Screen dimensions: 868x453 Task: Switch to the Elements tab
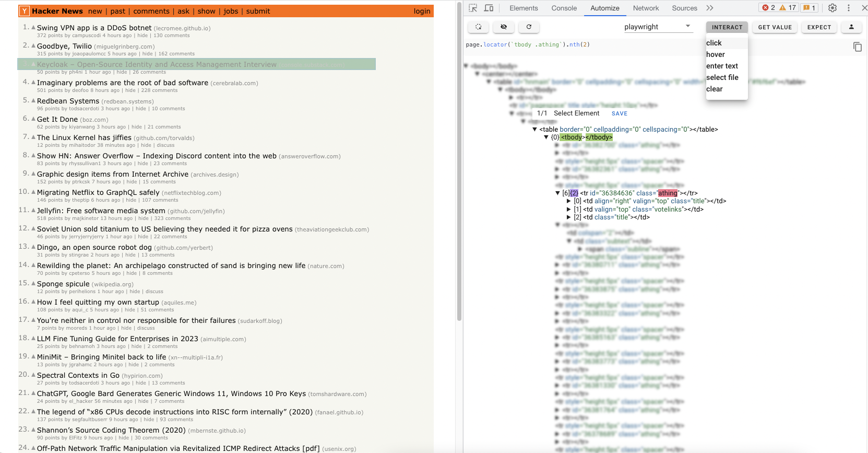click(524, 8)
